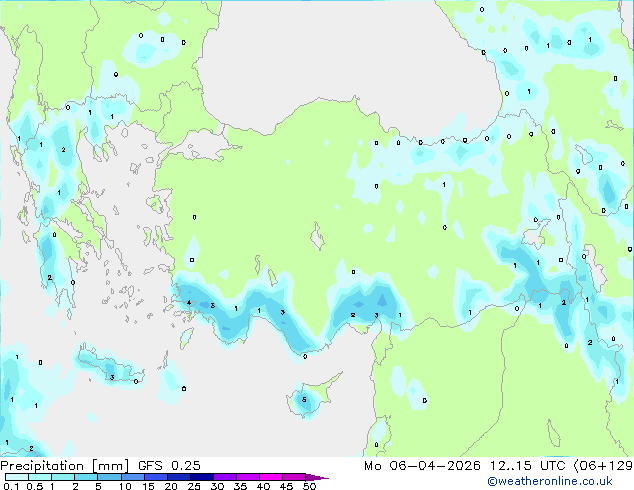The height and width of the screenshot is (490, 634).
Task: Click the legend arrow tip above 50 mm
Action: [x=317, y=477]
